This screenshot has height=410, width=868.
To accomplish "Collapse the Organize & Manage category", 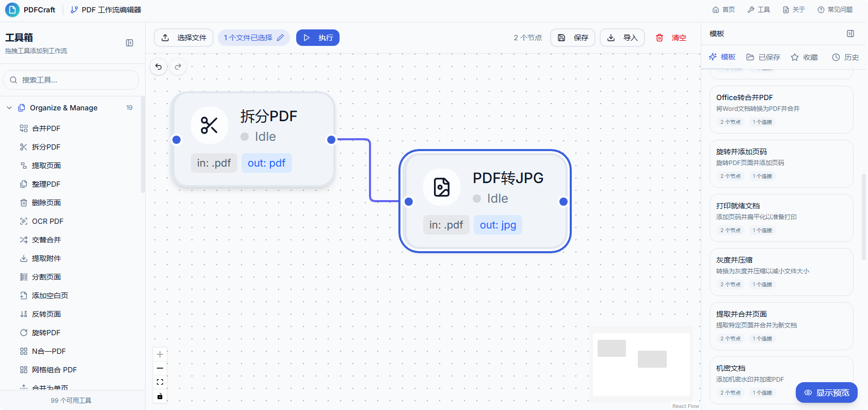I will [x=9, y=108].
